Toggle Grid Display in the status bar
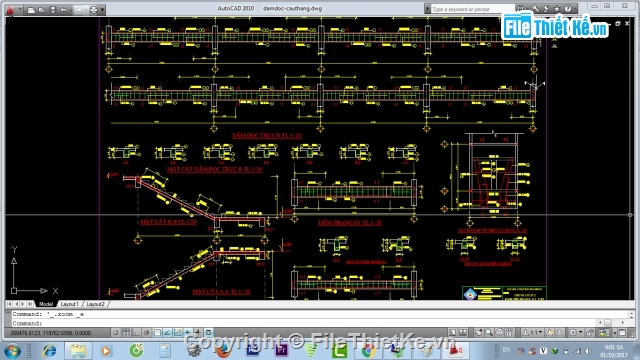Image resolution: width=640 pixels, height=360 pixels. (126, 333)
